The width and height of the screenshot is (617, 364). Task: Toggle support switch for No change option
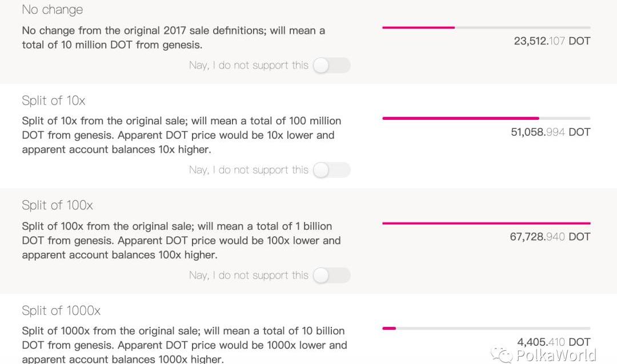coord(331,66)
